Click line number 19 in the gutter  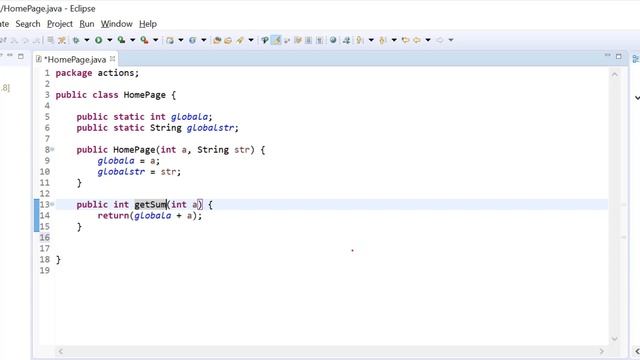pyautogui.click(x=45, y=270)
